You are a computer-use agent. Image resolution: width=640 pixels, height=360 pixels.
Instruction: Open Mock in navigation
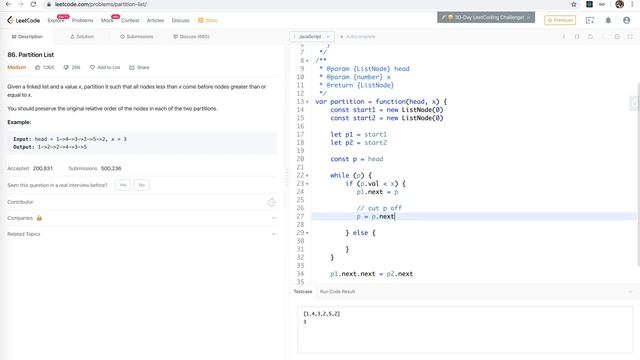(x=107, y=20)
